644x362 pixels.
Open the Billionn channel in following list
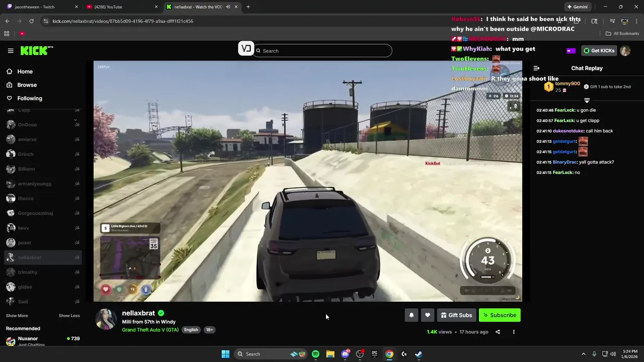tap(43, 169)
